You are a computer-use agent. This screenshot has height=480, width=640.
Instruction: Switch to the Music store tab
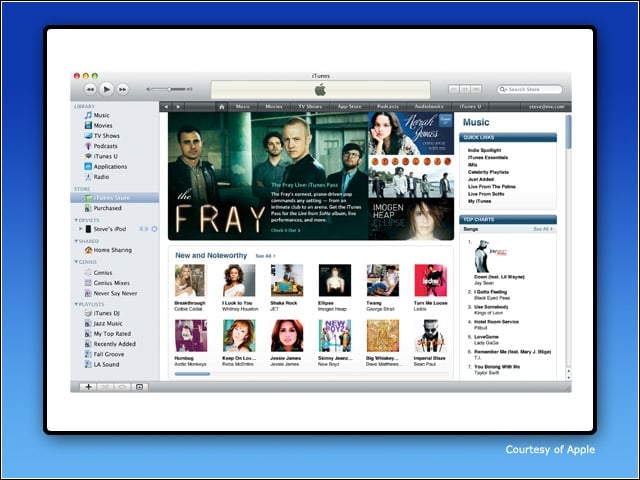coord(242,107)
